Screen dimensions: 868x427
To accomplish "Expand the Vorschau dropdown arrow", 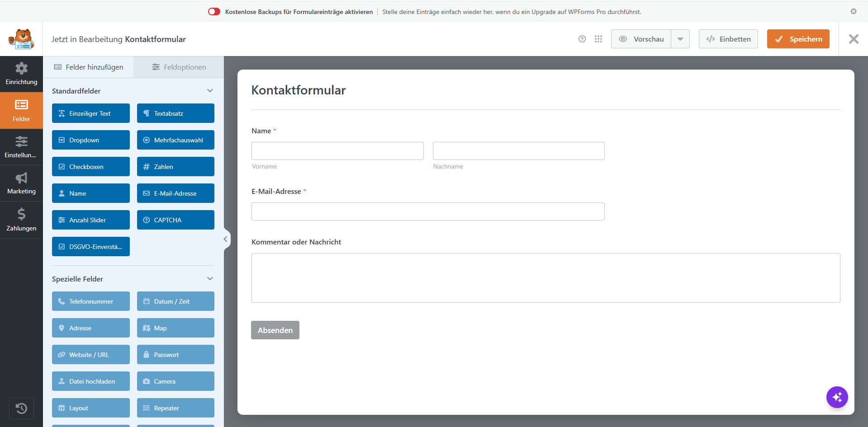I will point(680,39).
